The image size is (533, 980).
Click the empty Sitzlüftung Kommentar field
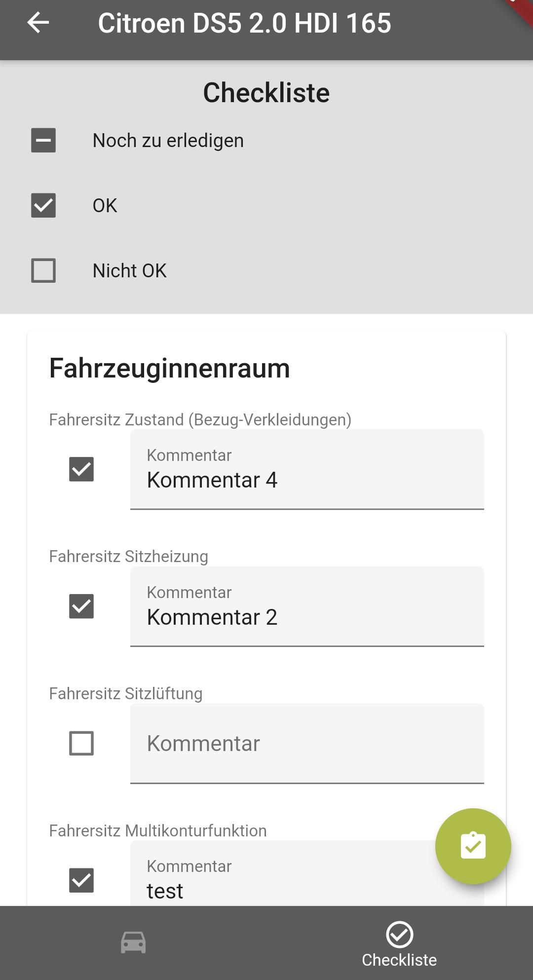point(307,744)
